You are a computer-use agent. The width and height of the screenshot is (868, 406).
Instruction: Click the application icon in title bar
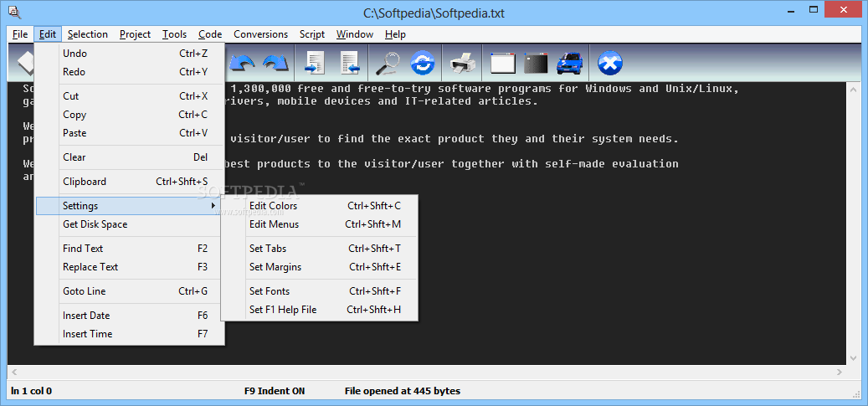(15, 11)
